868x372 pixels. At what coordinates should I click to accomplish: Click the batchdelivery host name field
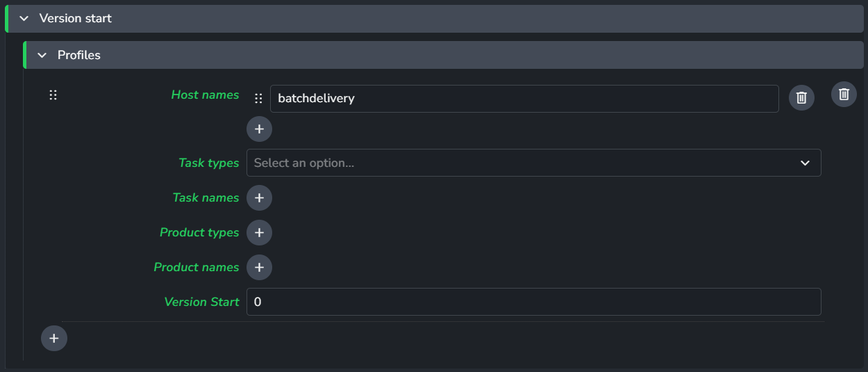(x=524, y=99)
